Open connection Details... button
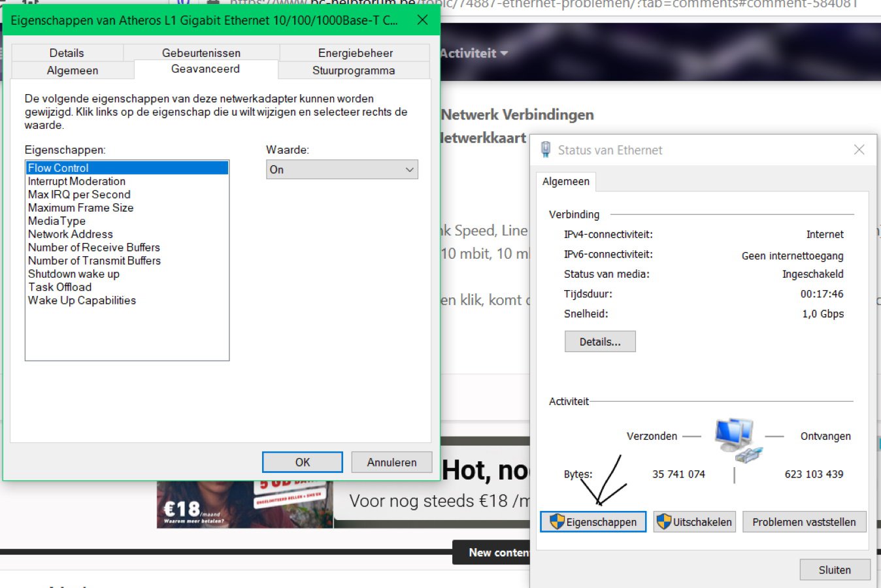Image resolution: width=881 pixels, height=588 pixels. click(600, 342)
